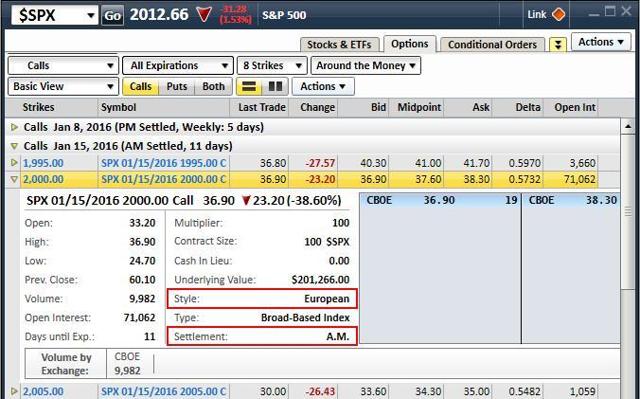The width and height of the screenshot is (640, 399).
Task: Switch to the Stocks & ETFs tab
Action: 339,44
